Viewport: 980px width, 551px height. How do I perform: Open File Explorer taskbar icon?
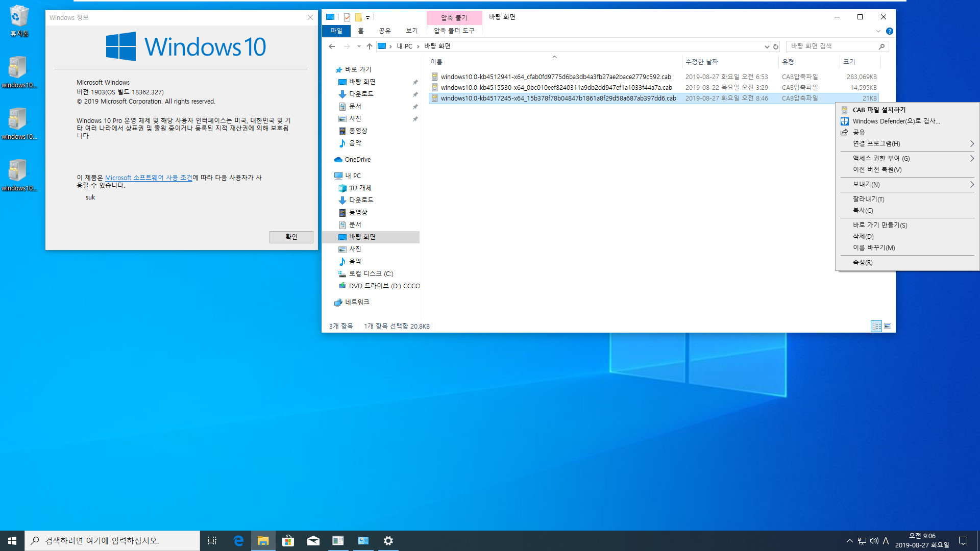coord(263,541)
